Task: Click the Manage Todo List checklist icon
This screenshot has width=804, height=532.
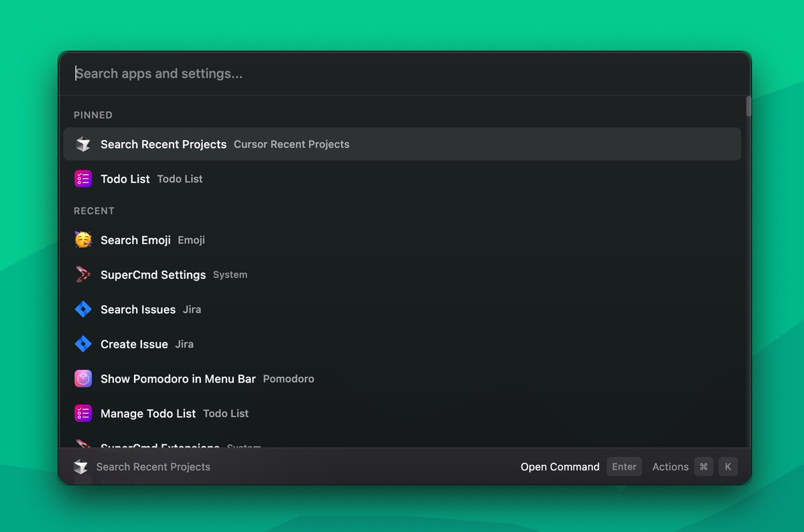Action: pyautogui.click(x=82, y=413)
